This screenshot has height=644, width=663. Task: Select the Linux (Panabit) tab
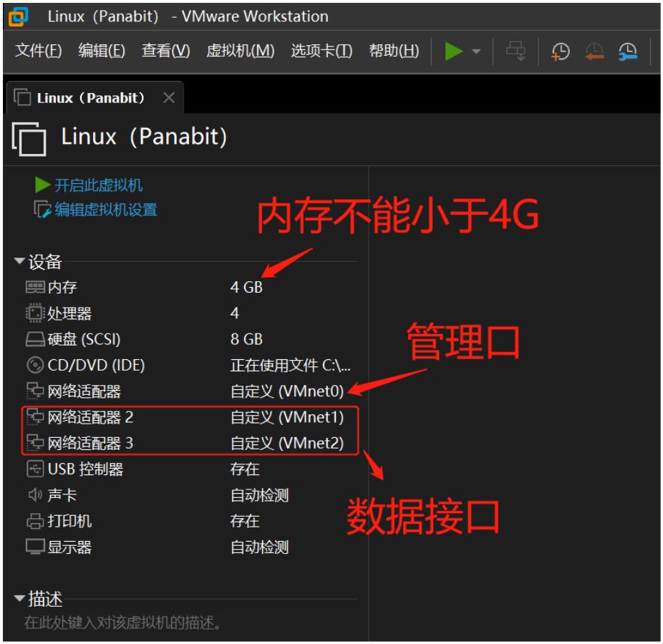click(95, 97)
